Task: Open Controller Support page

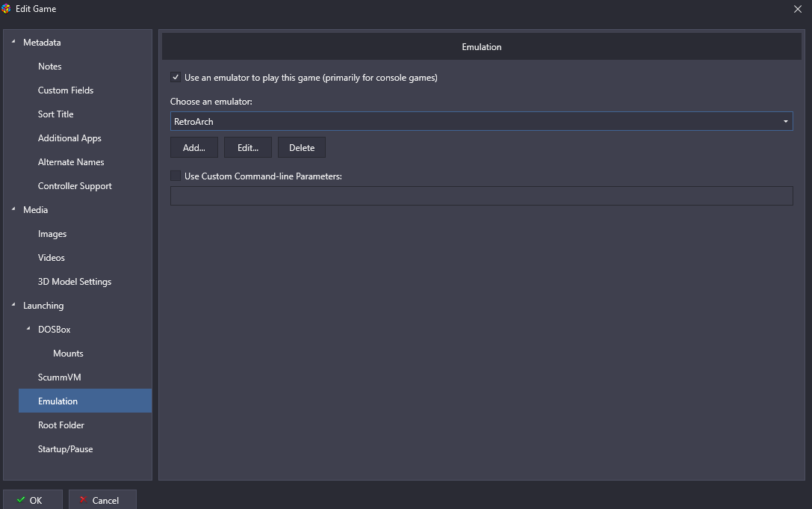Action: click(x=75, y=185)
